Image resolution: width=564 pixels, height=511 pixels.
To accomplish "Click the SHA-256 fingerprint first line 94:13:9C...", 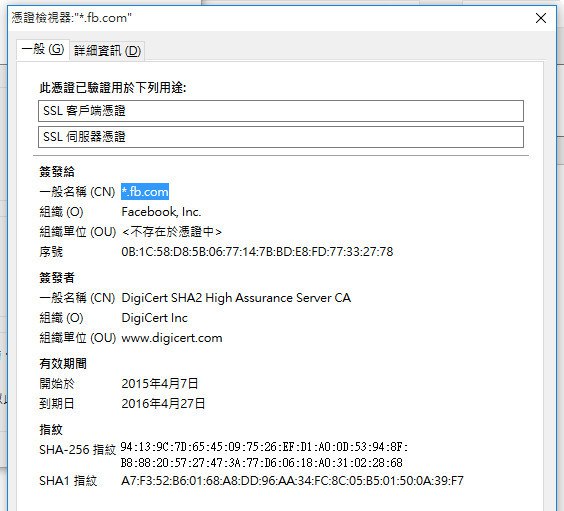I will [x=264, y=447].
